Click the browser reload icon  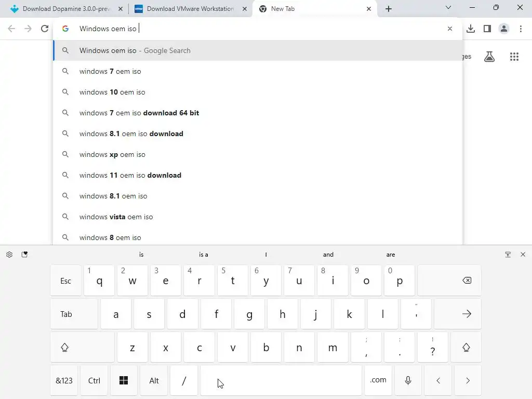click(x=45, y=29)
